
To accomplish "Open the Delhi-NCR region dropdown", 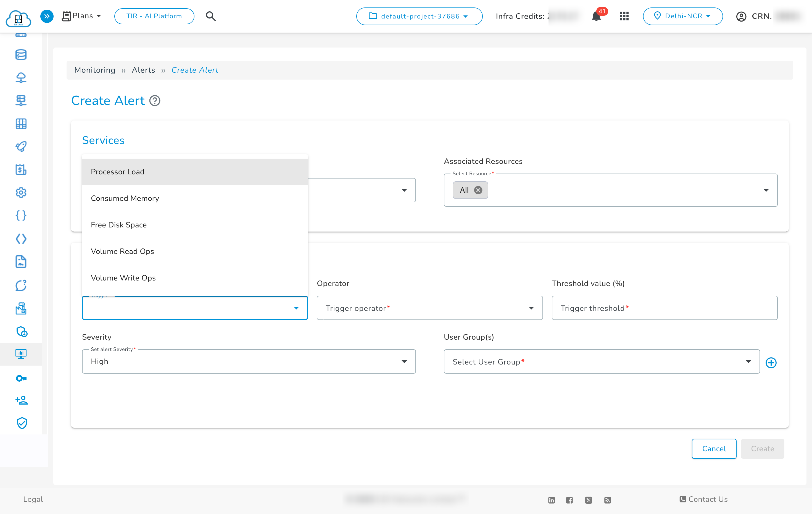I will tap(683, 16).
